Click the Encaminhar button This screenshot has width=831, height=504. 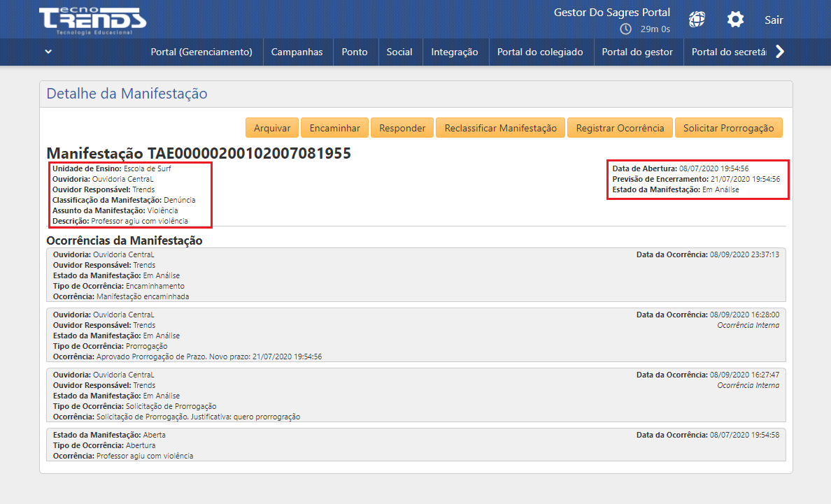[x=335, y=128]
